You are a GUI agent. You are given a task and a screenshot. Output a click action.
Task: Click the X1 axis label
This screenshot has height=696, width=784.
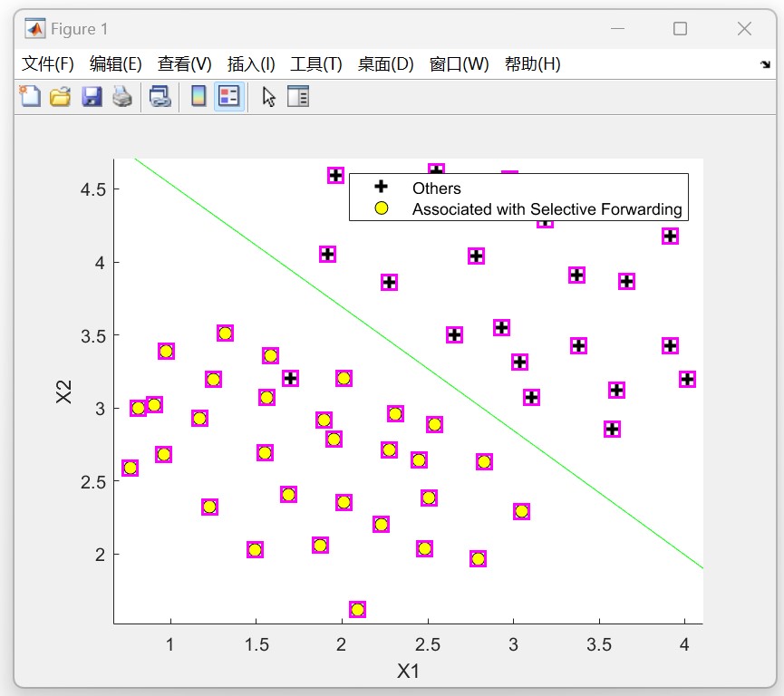click(x=408, y=671)
